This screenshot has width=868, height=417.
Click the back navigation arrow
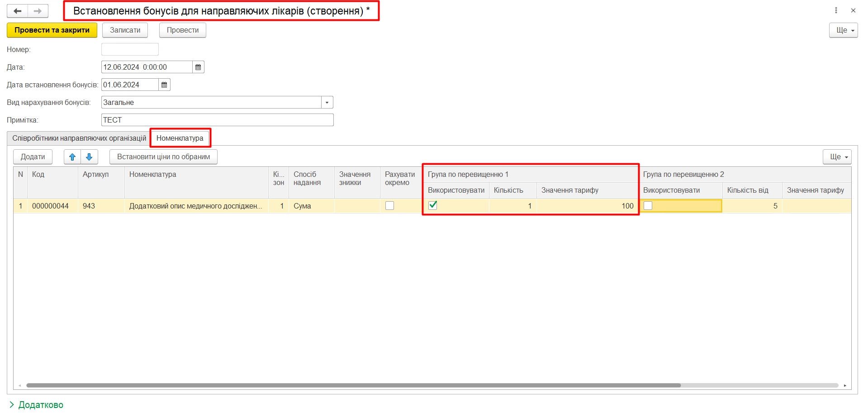click(x=18, y=11)
